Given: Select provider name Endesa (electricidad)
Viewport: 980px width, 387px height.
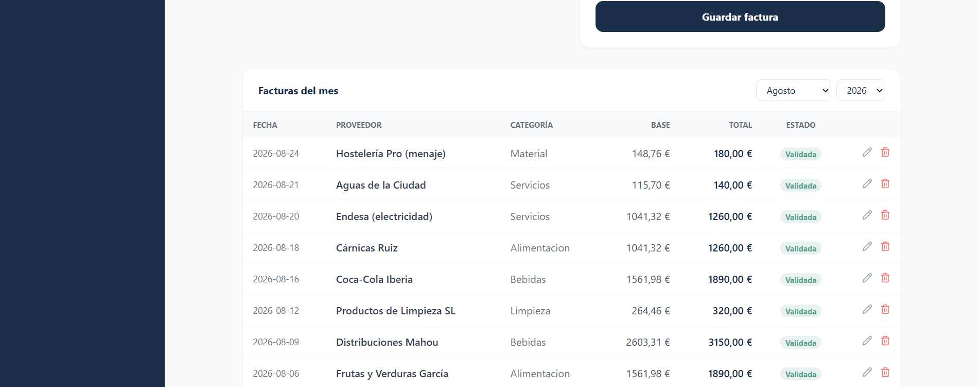Looking at the screenshot, I should point(384,216).
